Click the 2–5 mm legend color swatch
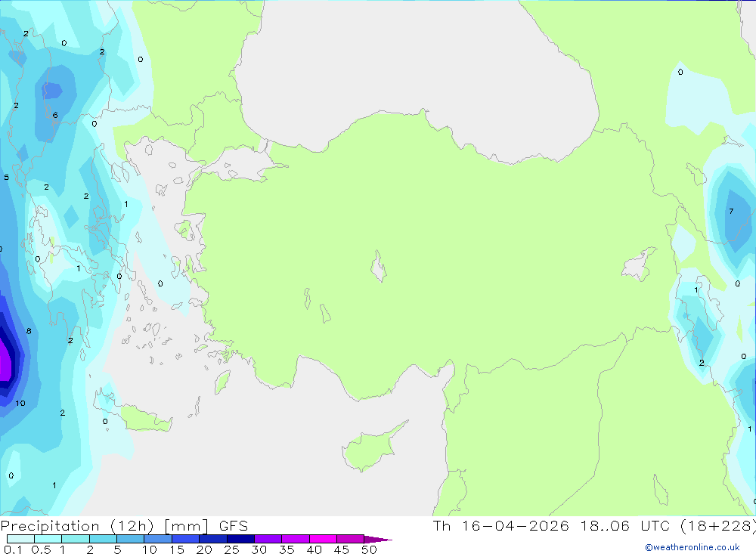Viewport: 756px width, 554px height. [x=103, y=539]
